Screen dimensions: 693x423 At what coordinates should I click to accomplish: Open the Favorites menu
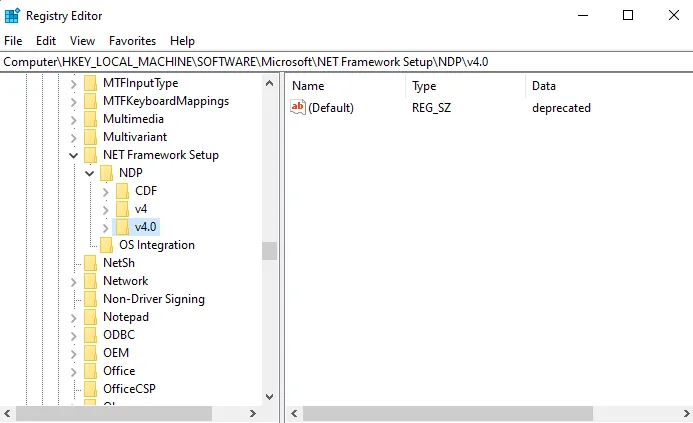click(x=133, y=41)
